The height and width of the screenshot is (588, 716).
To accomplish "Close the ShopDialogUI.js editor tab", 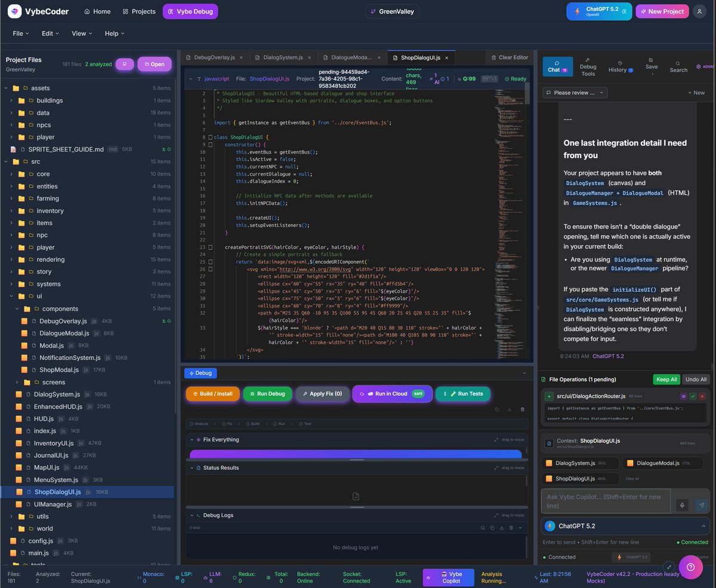I will coord(446,58).
